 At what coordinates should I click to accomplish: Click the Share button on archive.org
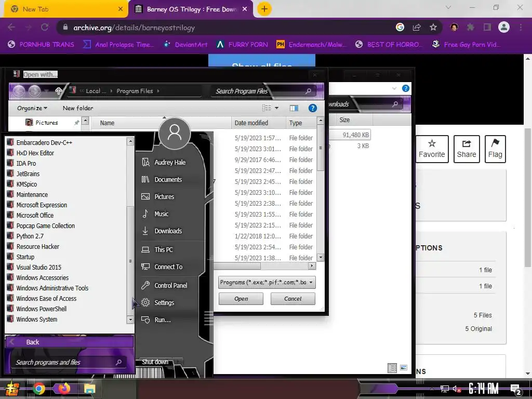(x=467, y=149)
